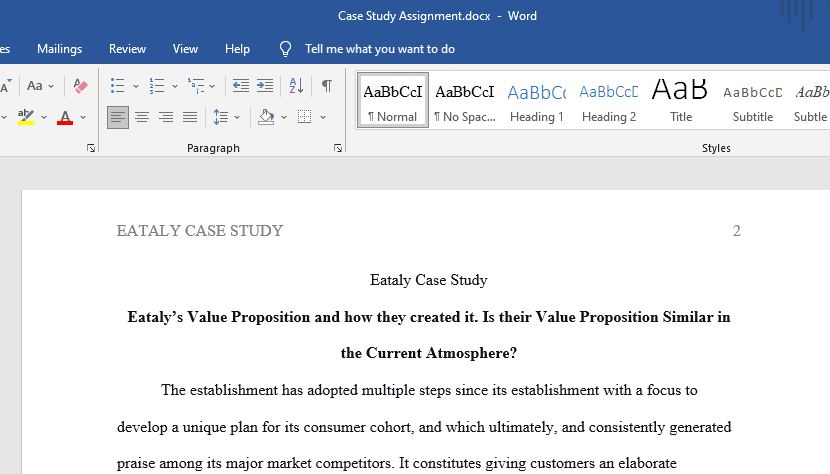
Task: Open multilevel list dropdown arrow
Action: tap(212, 86)
